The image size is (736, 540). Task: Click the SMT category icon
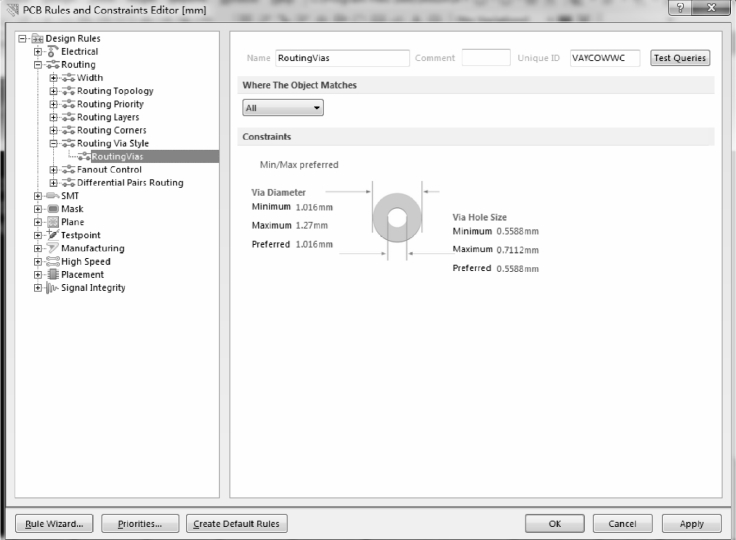pyautogui.click(x=53, y=196)
